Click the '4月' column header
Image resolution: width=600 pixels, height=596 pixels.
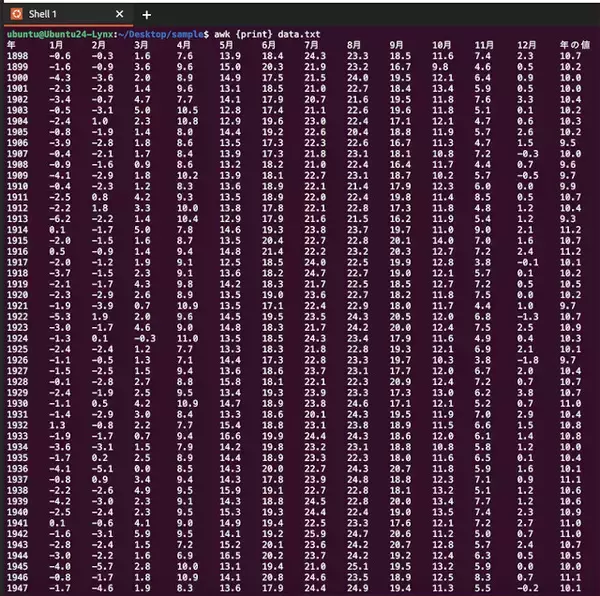[x=184, y=45]
